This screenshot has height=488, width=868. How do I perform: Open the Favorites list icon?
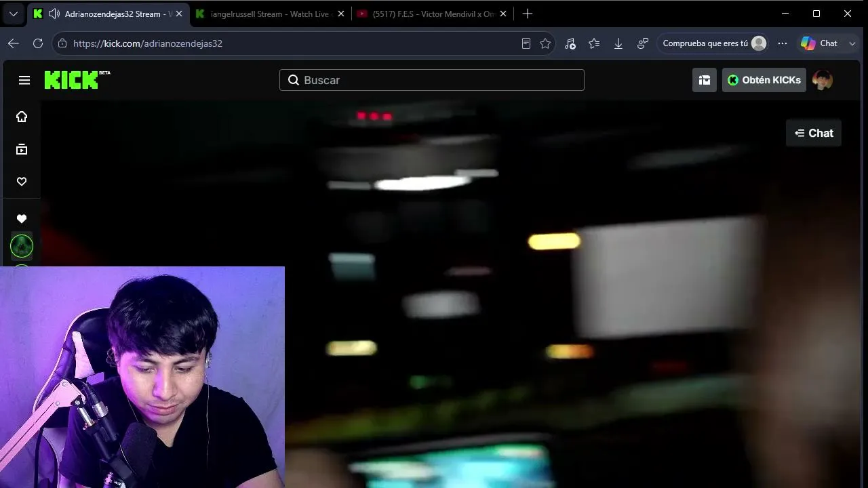594,43
